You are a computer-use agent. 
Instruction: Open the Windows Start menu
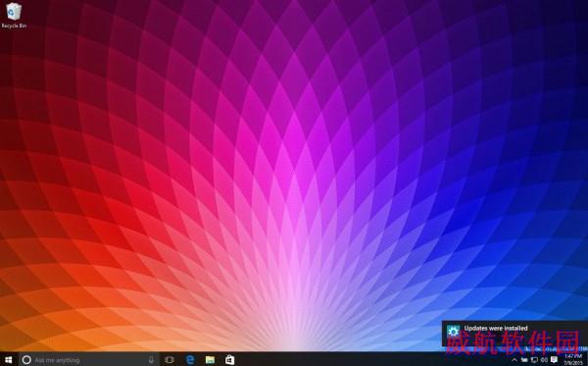click(8, 360)
